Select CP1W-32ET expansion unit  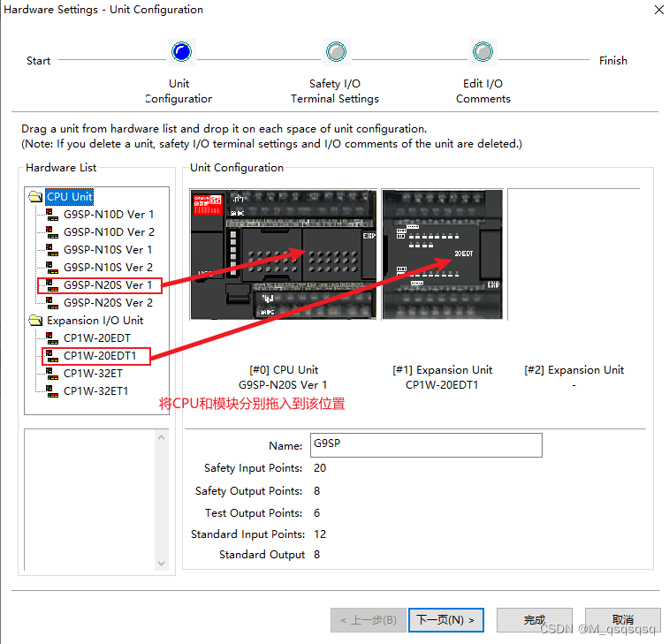click(93, 374)
